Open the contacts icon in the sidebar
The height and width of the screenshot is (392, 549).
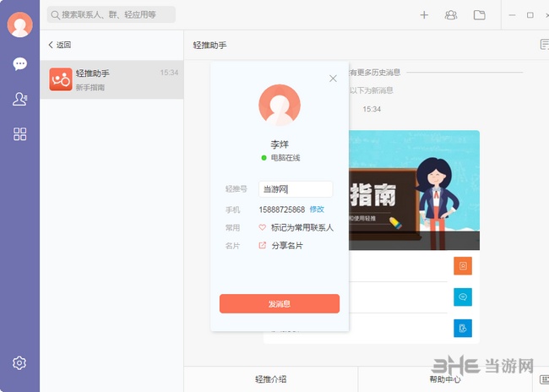[20, 99]
